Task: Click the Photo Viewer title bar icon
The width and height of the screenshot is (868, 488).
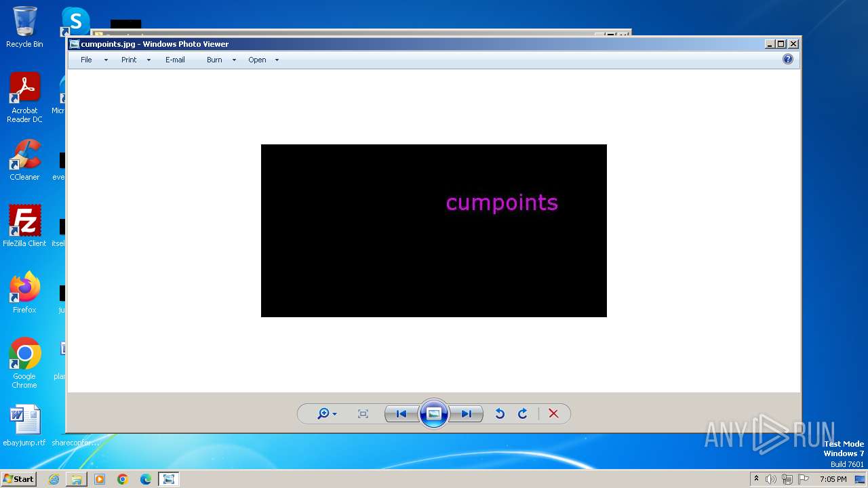Action: [x=75, y=44]
